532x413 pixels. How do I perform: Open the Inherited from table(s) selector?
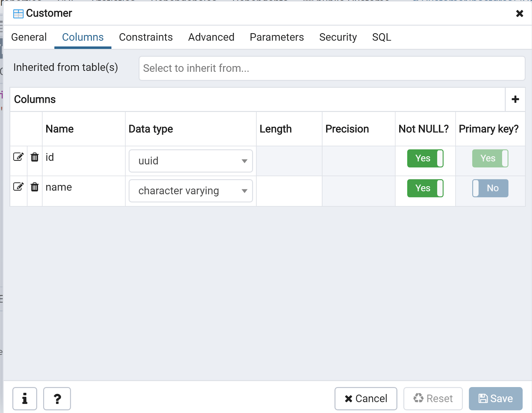(x=332, y=68)
